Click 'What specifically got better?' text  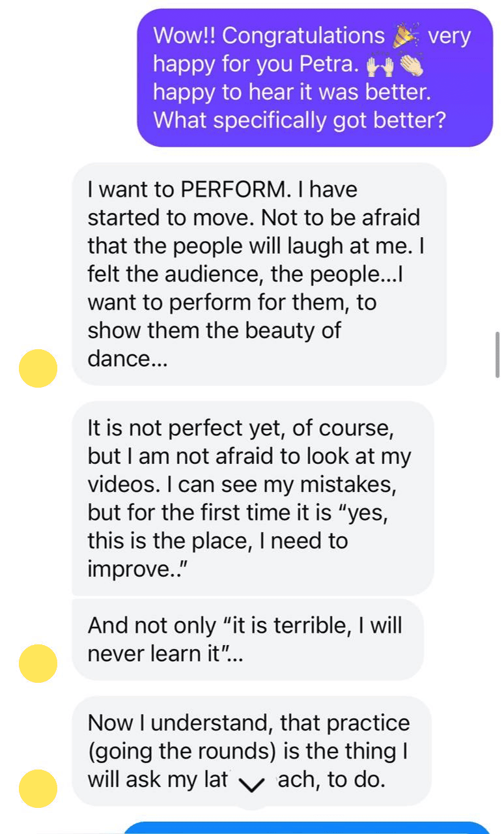tap(300, 121)
